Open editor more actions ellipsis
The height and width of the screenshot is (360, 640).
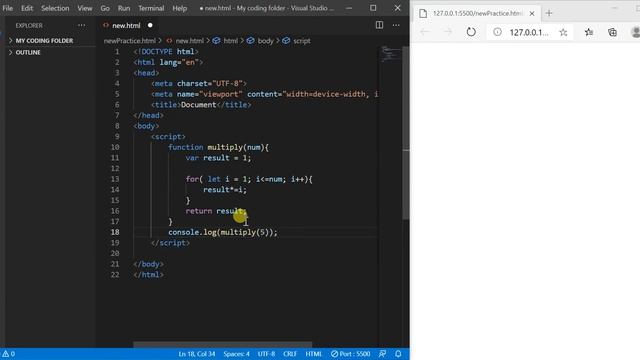click(x=396, y=25)
